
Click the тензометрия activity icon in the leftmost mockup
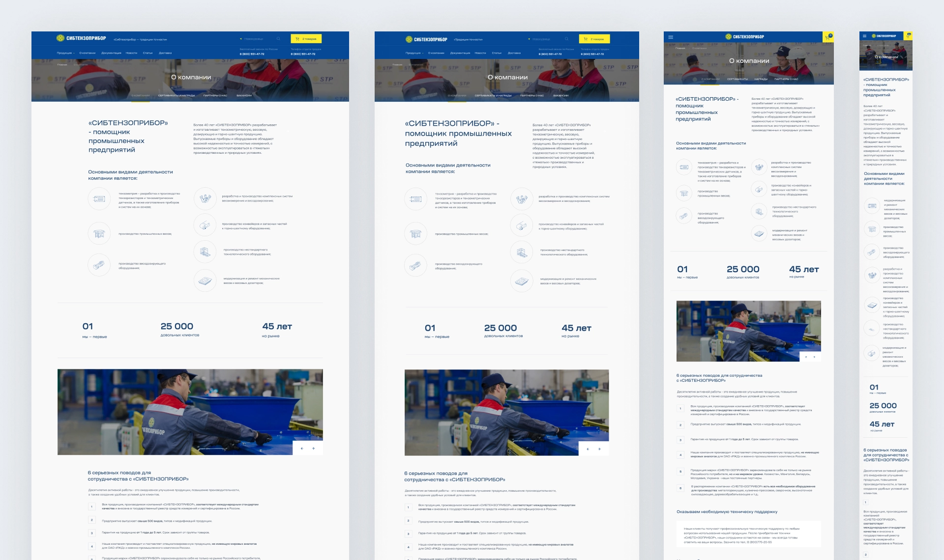coord(99,199)
